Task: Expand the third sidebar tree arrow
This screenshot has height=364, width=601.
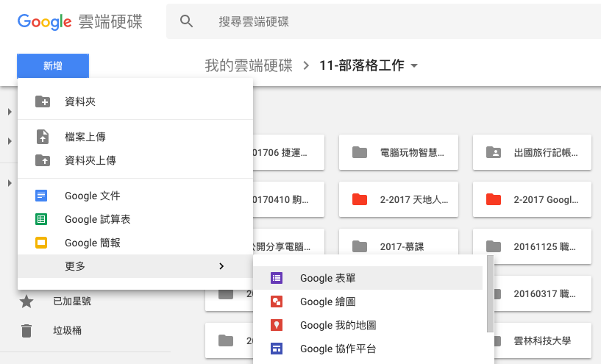Action: coord(10,183)
